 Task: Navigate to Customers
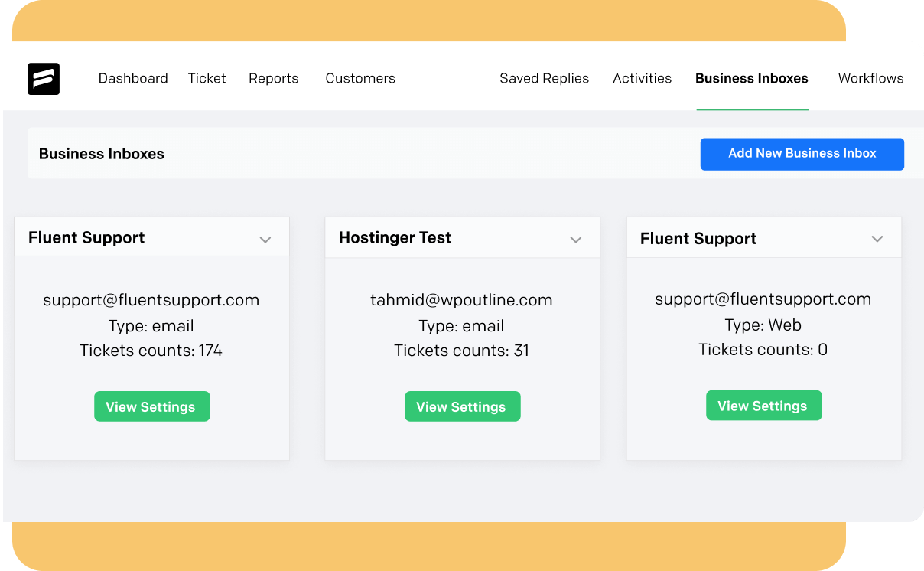[x=360, y=78]
